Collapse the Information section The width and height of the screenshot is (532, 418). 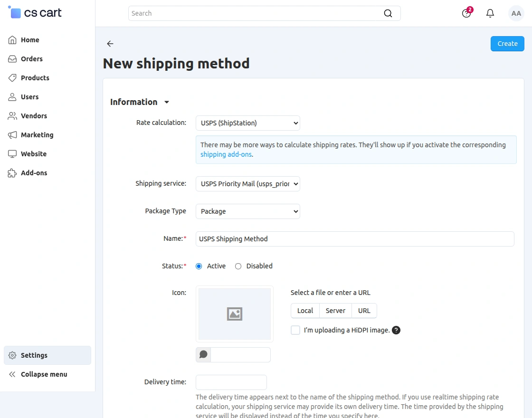140,102
